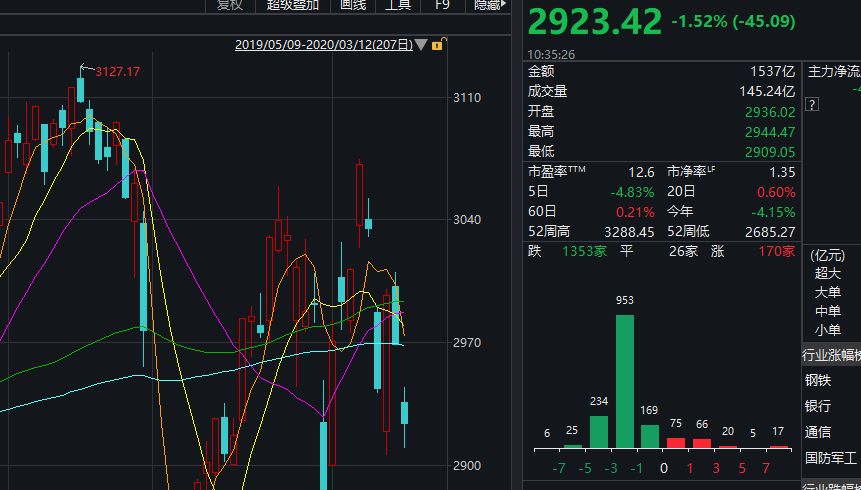This screenshot has width=861, height=490.
Task: Click the tallest green bar labeled 953
Action: click(625, 381)
